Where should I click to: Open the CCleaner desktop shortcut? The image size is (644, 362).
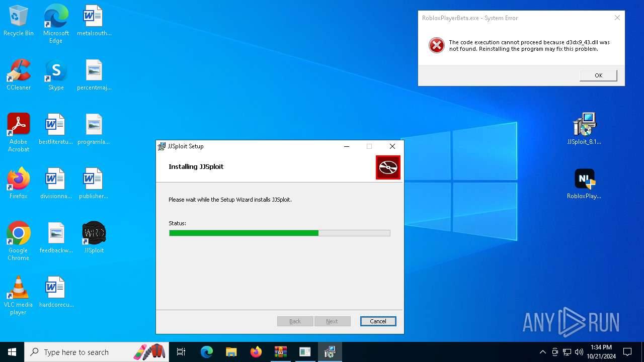pos(19,75)
